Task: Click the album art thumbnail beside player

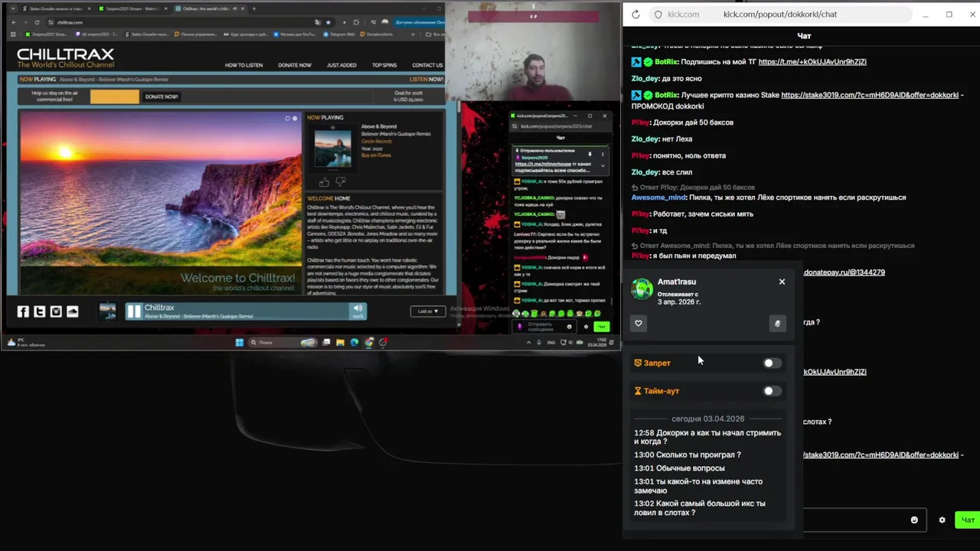Action: click(x=107, y=311)
